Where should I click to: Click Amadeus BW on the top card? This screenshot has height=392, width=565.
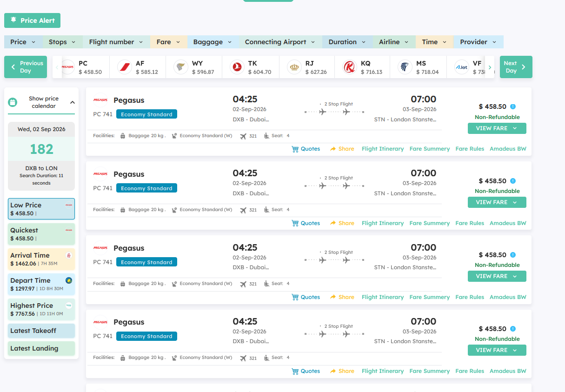click(x=508, y=149)
